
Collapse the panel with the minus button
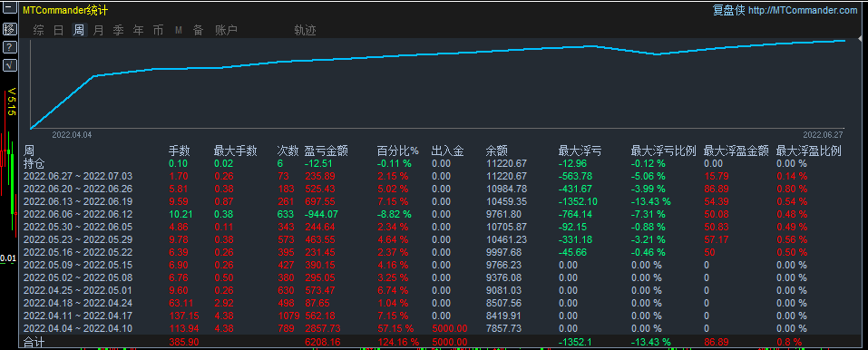[x=10, y=9]
